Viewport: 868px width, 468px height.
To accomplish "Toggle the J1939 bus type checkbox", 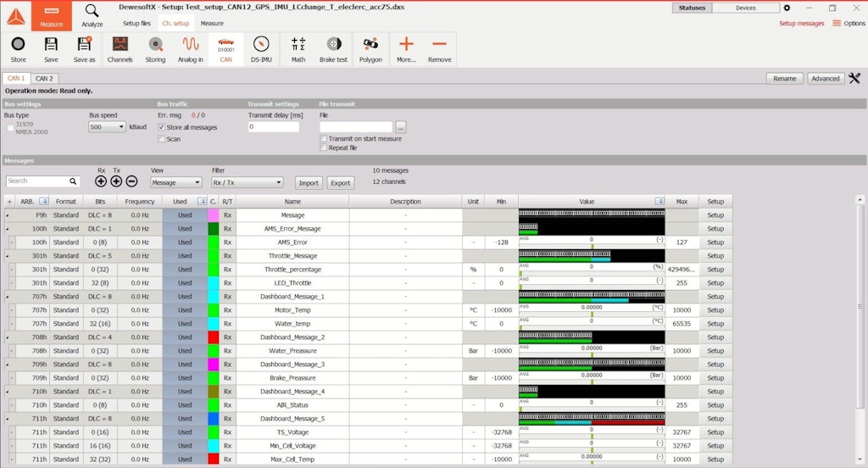I will (x=10, y=128).
